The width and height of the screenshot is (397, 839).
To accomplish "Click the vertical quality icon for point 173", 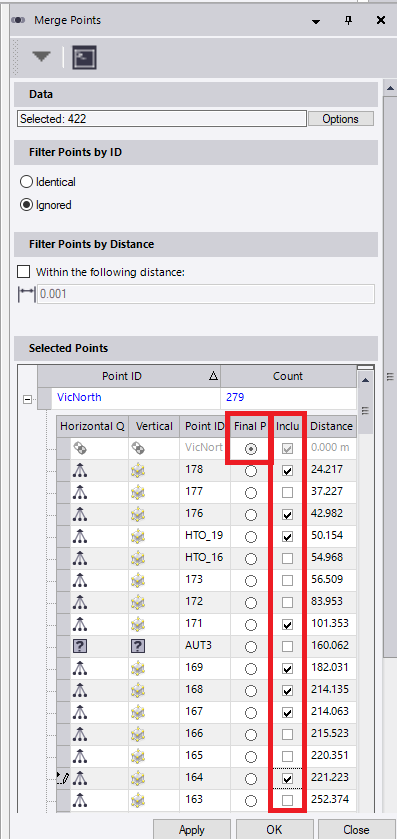I will pyautogui.click(x=138, y=580).
